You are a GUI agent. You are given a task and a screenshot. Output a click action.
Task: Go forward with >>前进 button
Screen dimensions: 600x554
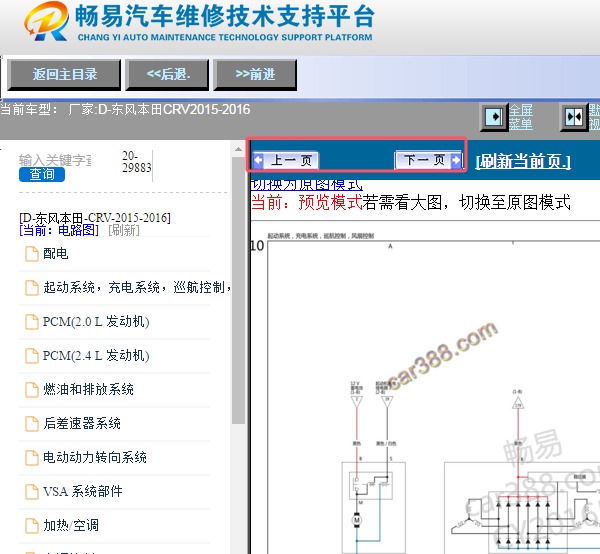255,75
